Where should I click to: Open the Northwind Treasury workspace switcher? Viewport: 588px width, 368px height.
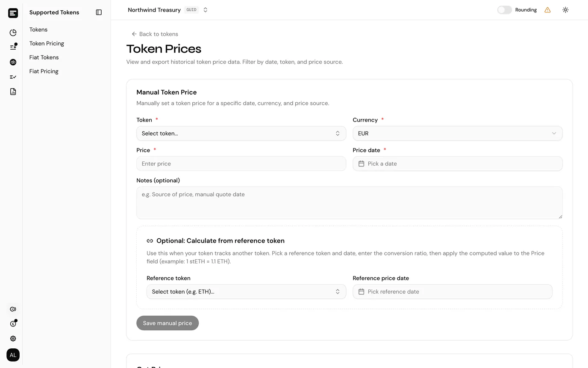(168, 10)
